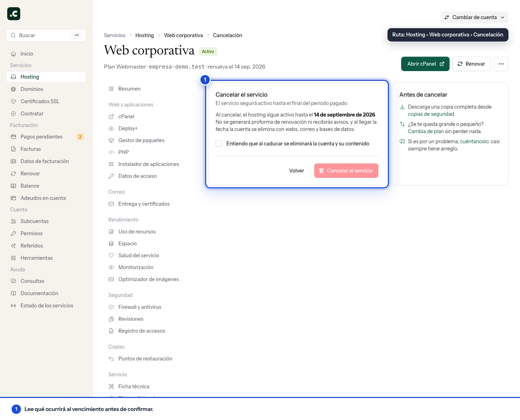The width and height of the screenshot is (520, 420).
Task: Click the 'cuéntanoslo' link
Action: coord(474,141)
